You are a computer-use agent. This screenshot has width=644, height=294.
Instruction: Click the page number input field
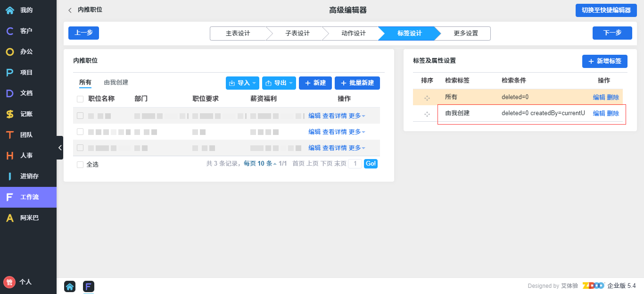355,164
